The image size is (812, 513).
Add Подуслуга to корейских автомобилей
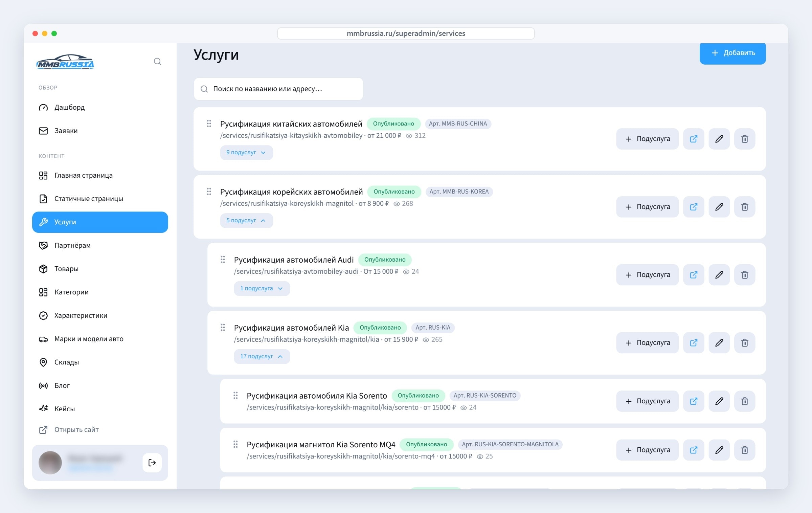tap(647, 207)
